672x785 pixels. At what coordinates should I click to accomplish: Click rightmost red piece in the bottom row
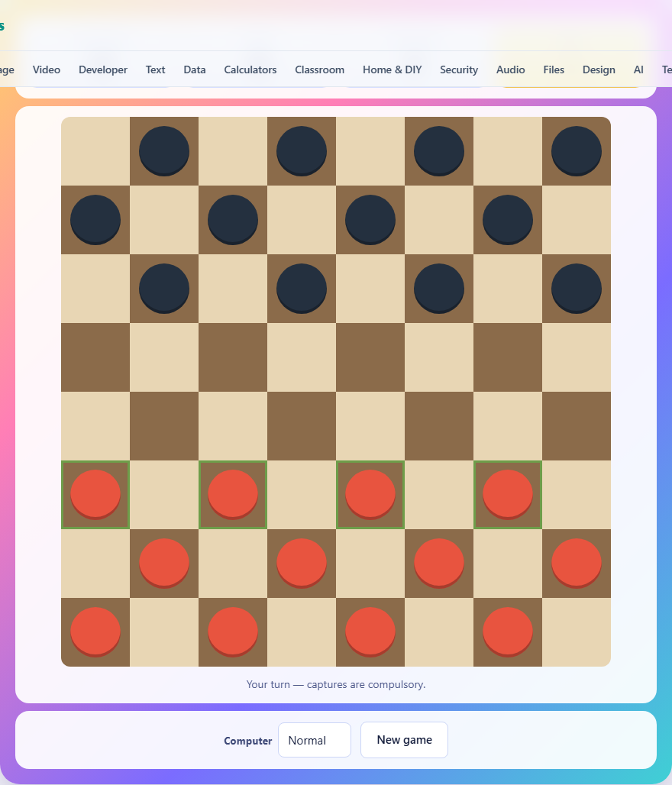(x=508, y=632)
